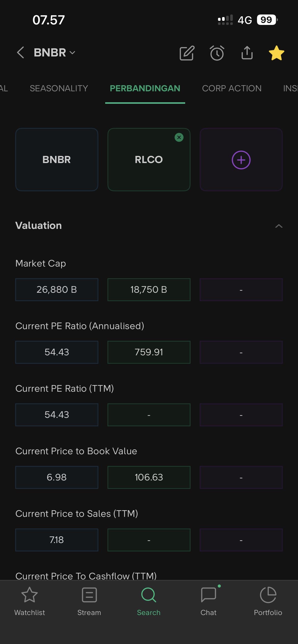This screenshot has height=644, width=298.
Task: Switch to the SEASONALITY tab
Action: coord(59,88)
